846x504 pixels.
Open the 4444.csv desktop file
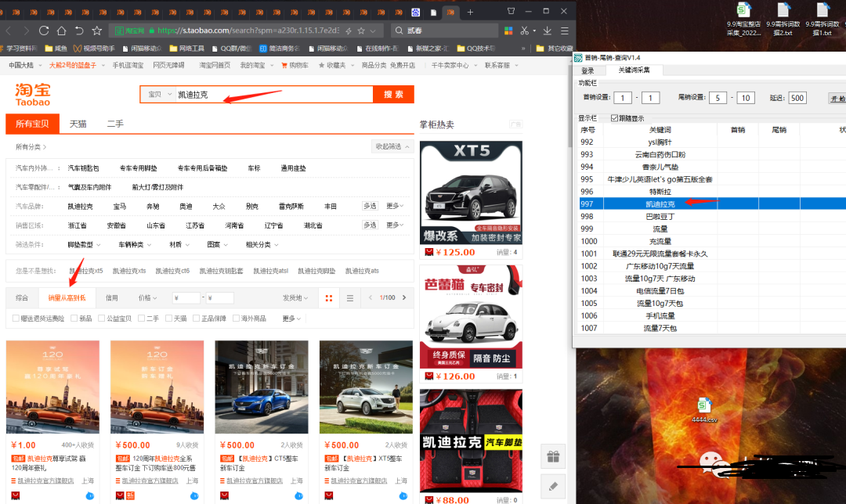point(704,410)
